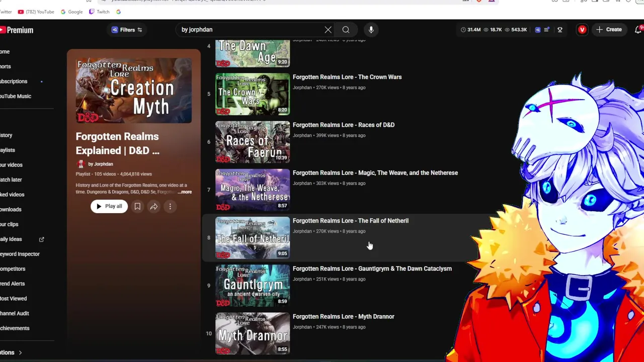Play all videos in playlist

pyautogui.click(x=109, y=206)
